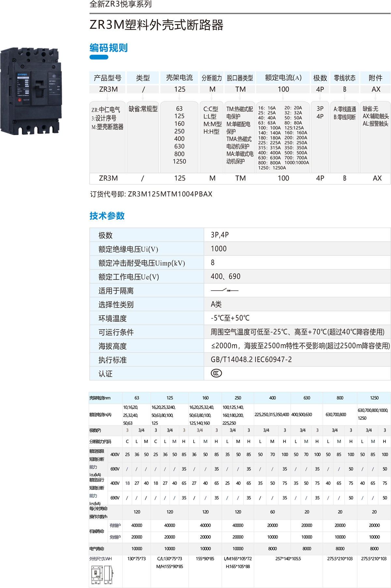Click the 执行标准 row label

point(112,360)
